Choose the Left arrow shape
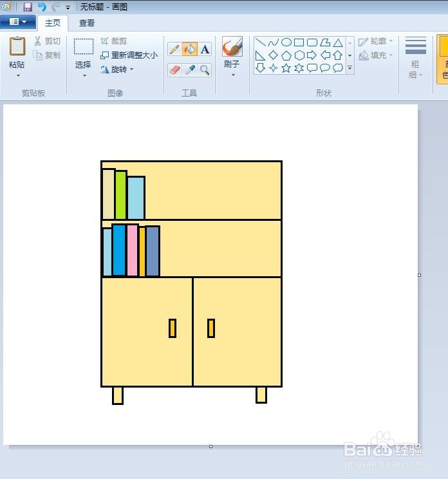 click(x=325, y=55)
